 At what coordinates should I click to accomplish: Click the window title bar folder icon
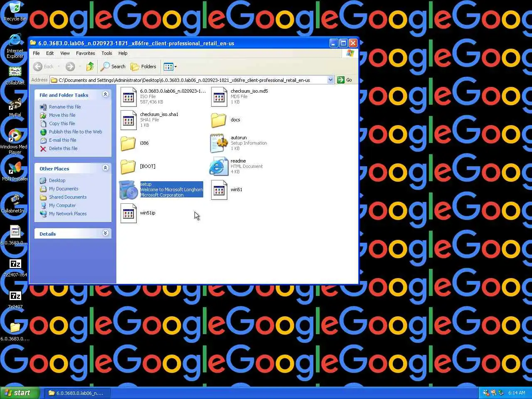coord(33,43)
